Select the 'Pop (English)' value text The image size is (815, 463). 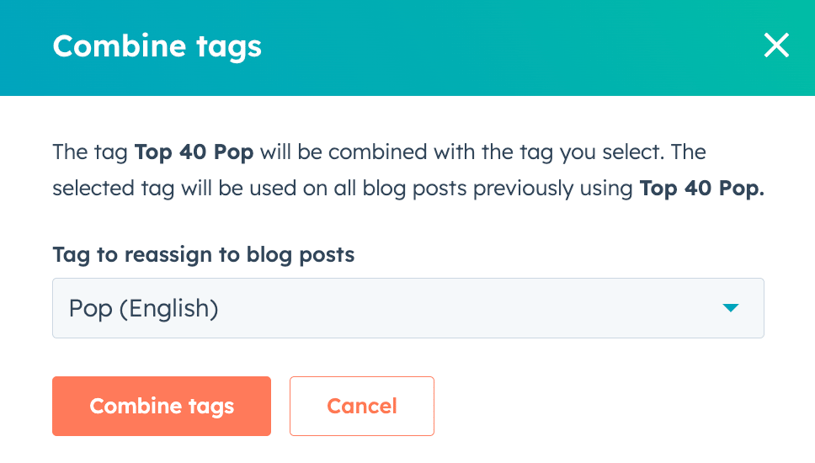(x=143, y=308)
